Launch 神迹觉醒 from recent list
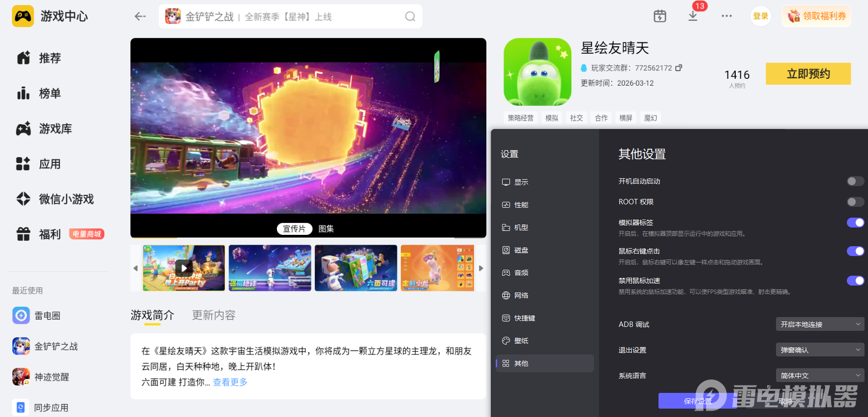868x417 pixels. point(41,377)
